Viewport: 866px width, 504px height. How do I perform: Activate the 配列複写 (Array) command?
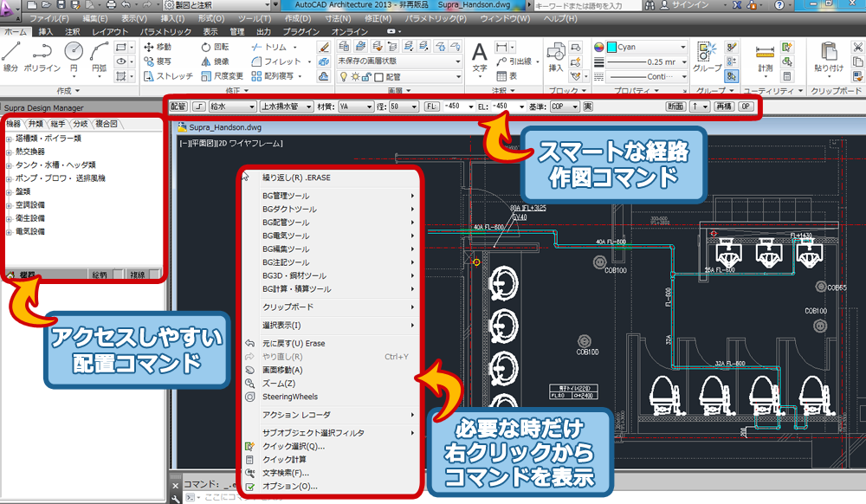(x=273, y=76)
